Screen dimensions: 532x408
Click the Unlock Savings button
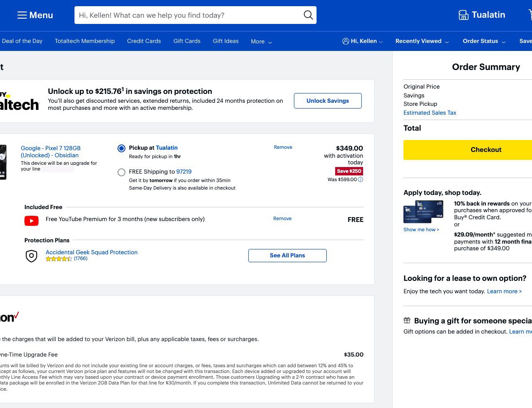coord(328,101)
